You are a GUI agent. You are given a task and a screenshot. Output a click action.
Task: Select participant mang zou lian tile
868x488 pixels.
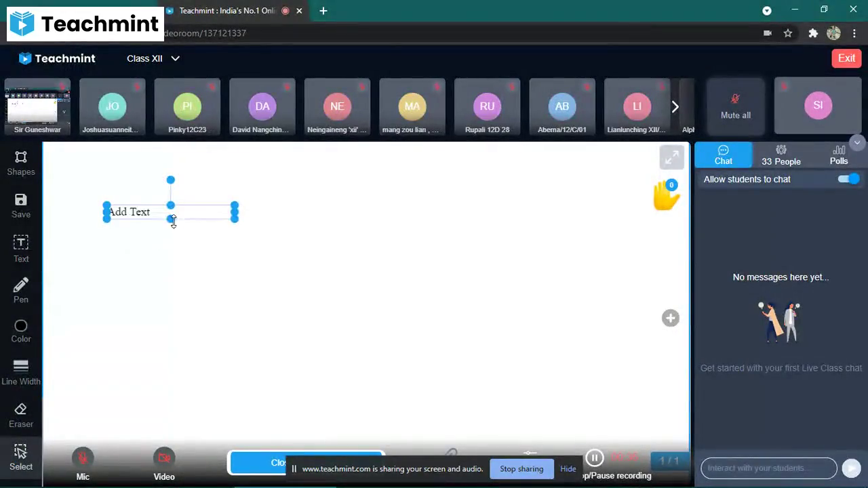[x=412, y=106]
